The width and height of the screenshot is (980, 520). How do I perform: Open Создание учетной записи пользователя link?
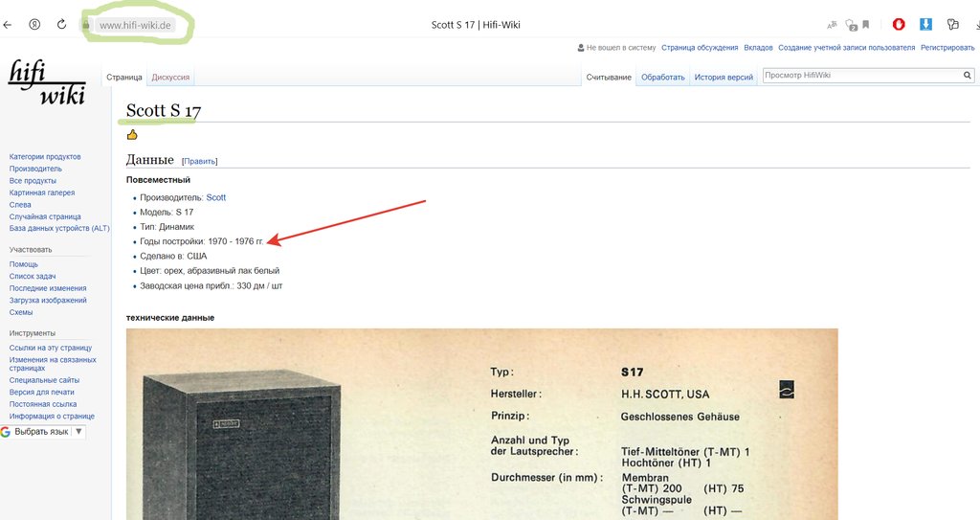click(x=846, y=48)
